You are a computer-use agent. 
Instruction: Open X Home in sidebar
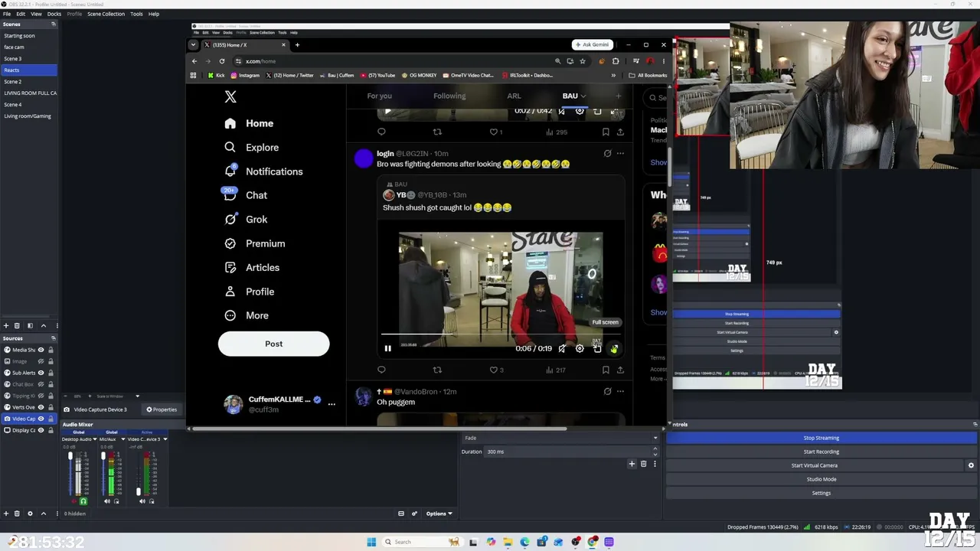coord(250,123)
